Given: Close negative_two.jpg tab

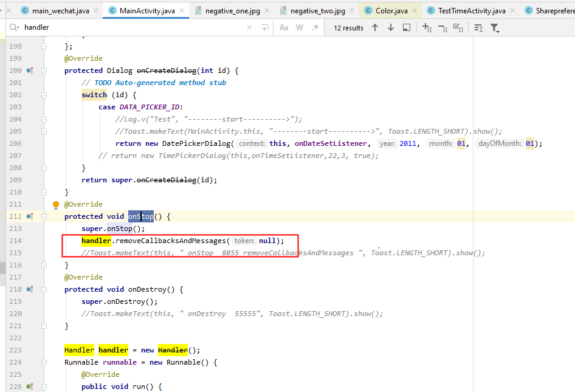Looking at the screenshot, I should point(352,10).
